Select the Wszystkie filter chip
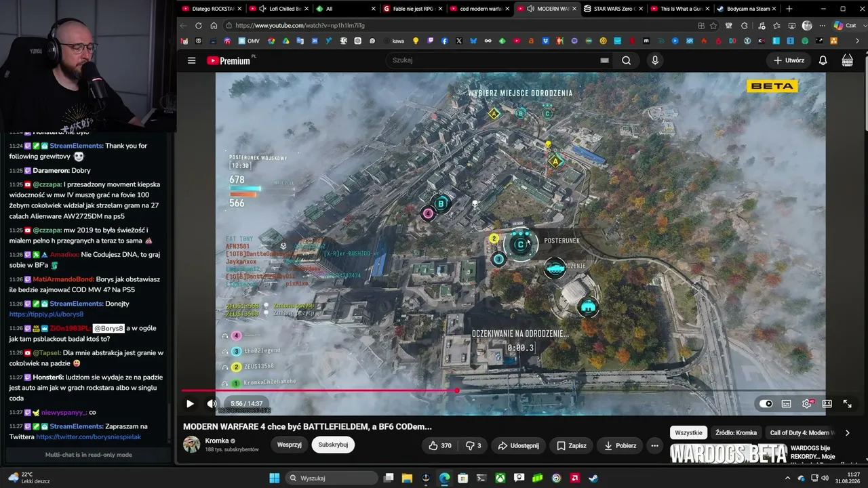This screenshot has width=868, height=488. tap(688, 432)
